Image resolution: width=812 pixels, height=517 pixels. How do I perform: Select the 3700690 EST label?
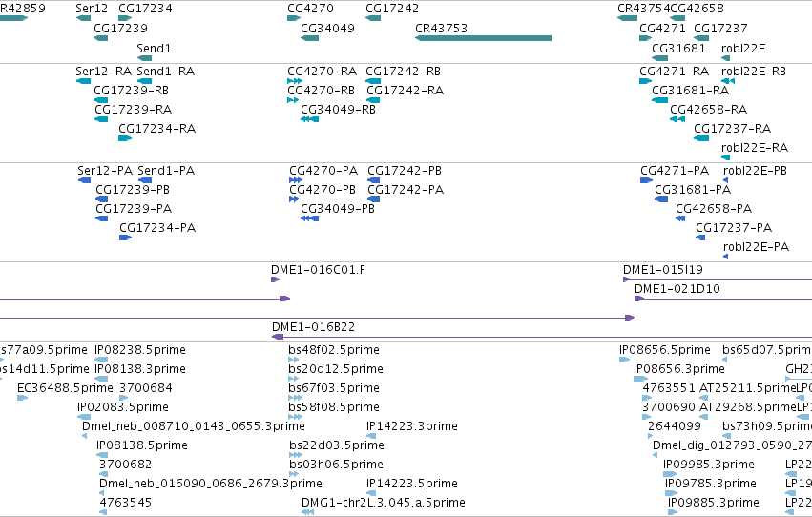(669, 407)
